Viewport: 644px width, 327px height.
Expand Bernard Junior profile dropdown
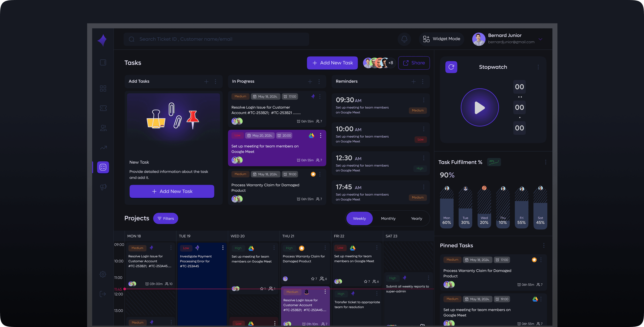[x=541, y=39]
